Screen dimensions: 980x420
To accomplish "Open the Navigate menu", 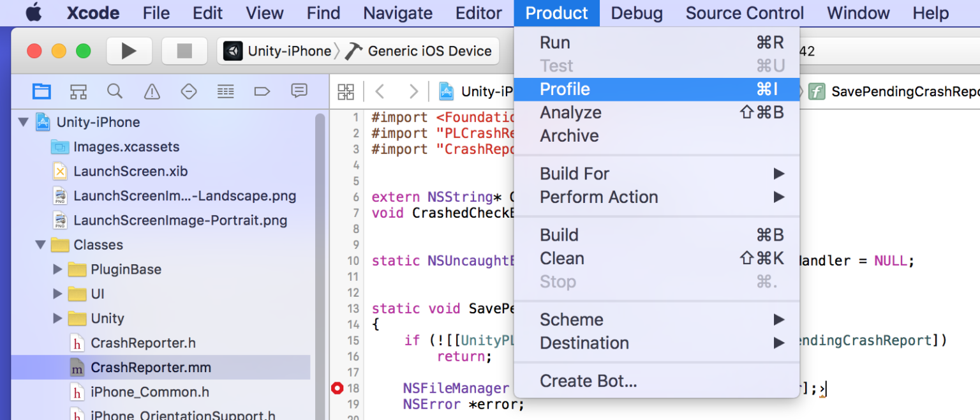I will pos(398,13).
